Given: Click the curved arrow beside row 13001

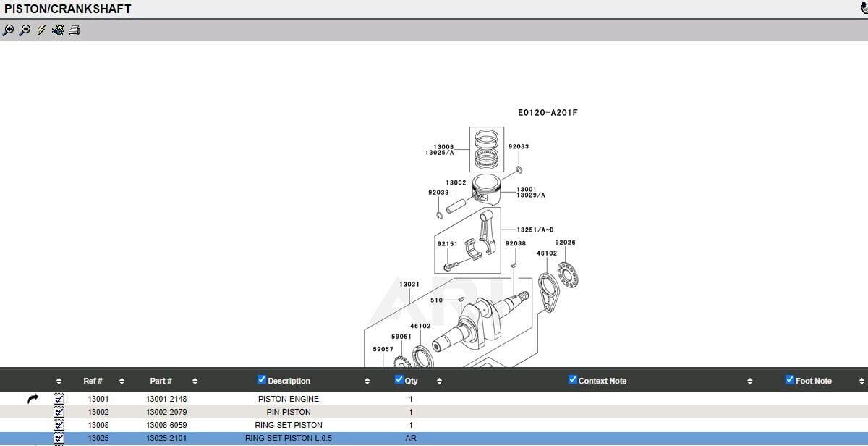Looking at the screenshot, I should click(x=33, y=399).
